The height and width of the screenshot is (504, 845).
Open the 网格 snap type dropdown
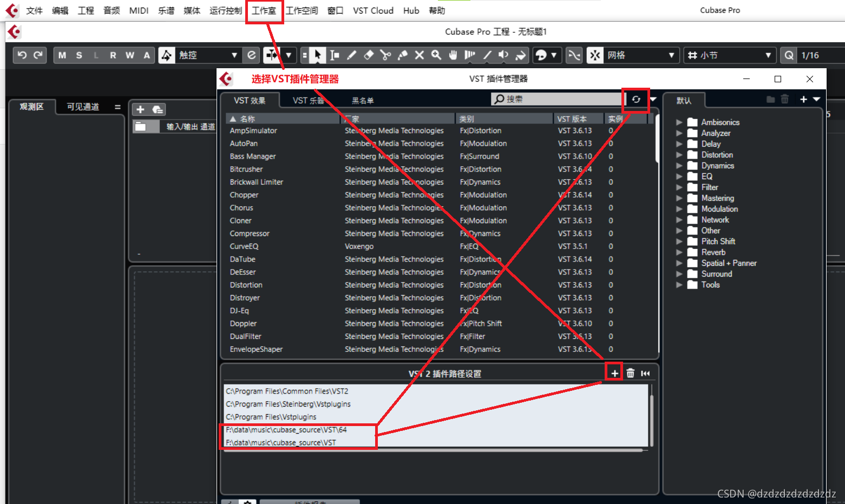pos(672,55)
